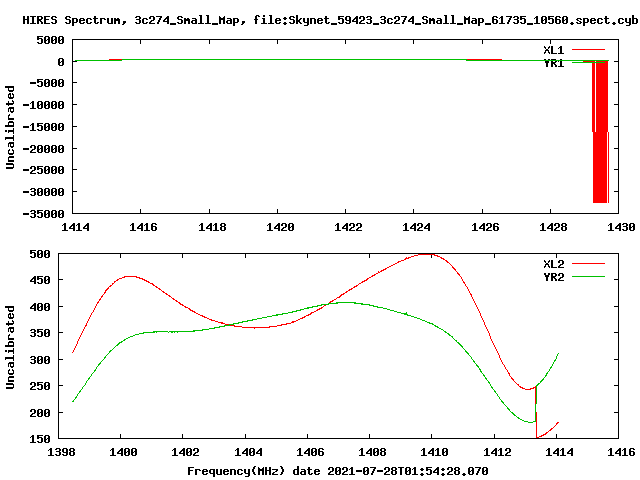
Task: Click the green YR2 legend line sample
Action: click(x=588, y=277)
